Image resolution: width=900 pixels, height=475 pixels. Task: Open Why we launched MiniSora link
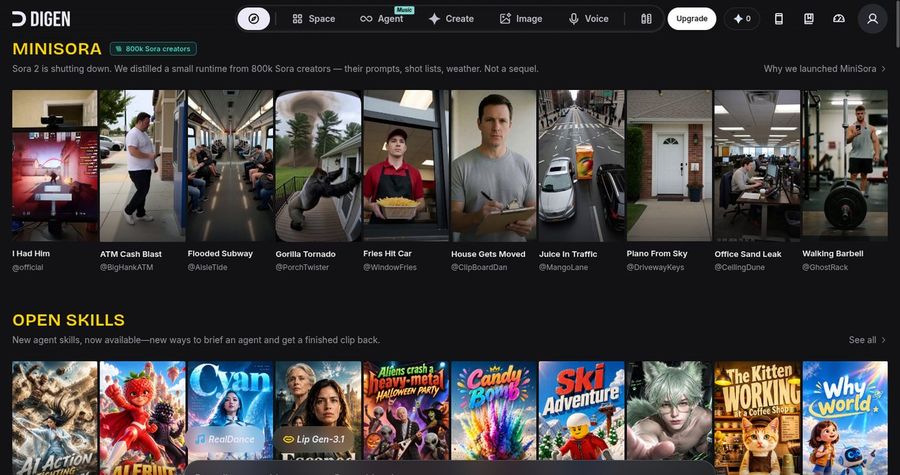point(824,69)
